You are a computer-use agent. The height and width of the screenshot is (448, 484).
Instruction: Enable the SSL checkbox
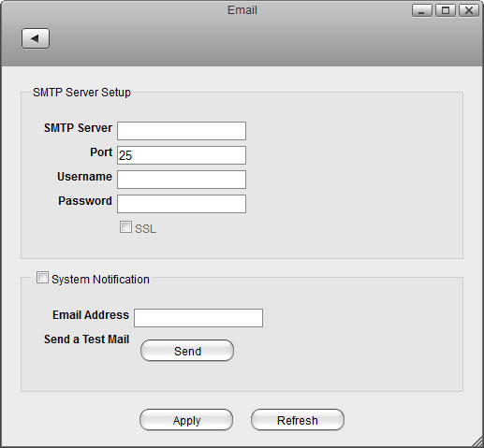point(125,227)
